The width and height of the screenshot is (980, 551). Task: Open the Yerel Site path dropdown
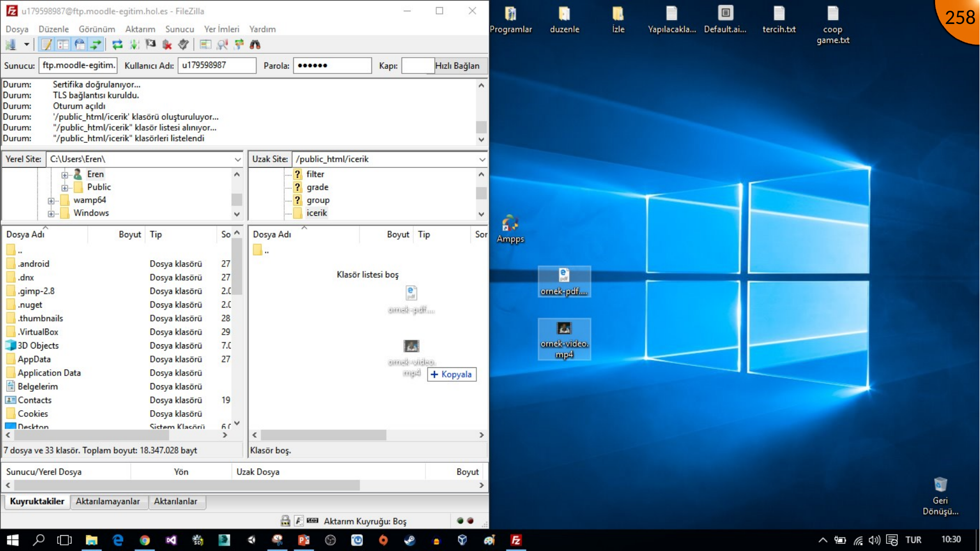[x=237, y=159]
